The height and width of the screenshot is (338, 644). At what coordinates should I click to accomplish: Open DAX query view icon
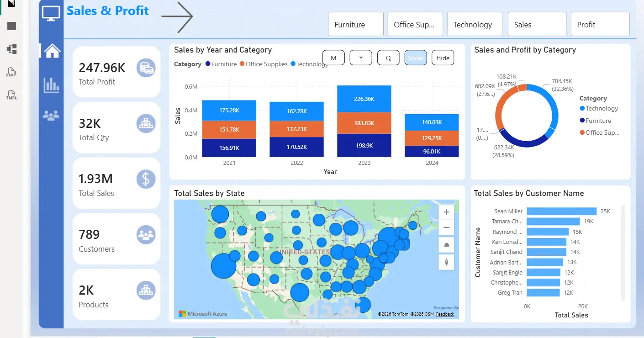click(x=11, y=73)
